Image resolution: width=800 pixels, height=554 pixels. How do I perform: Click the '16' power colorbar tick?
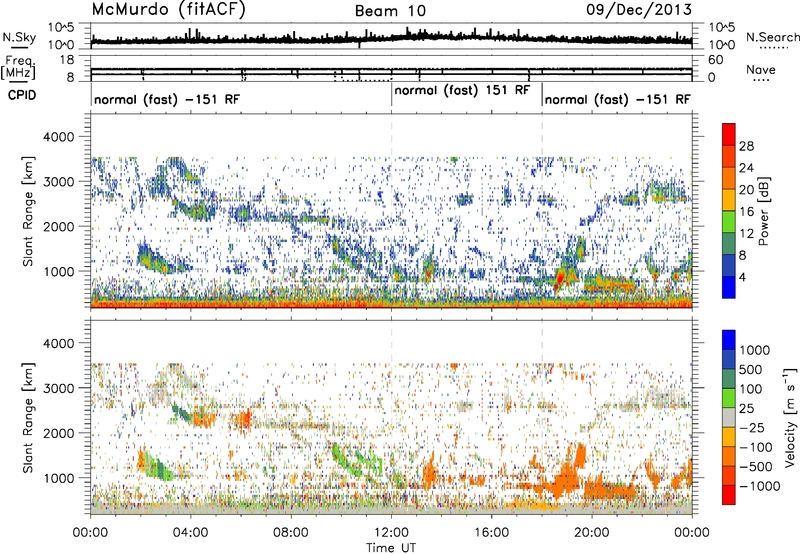pyautogui.click(x=746, y=212)
